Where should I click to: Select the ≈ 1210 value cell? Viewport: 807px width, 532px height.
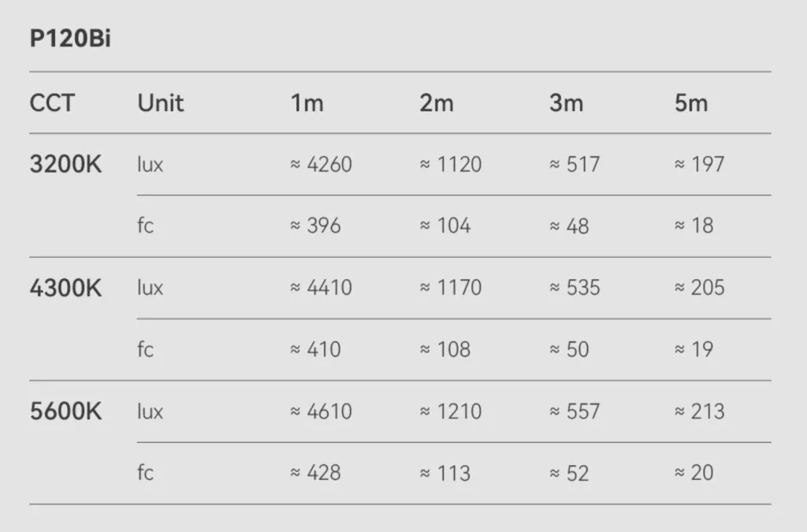(x=450, y=411)
